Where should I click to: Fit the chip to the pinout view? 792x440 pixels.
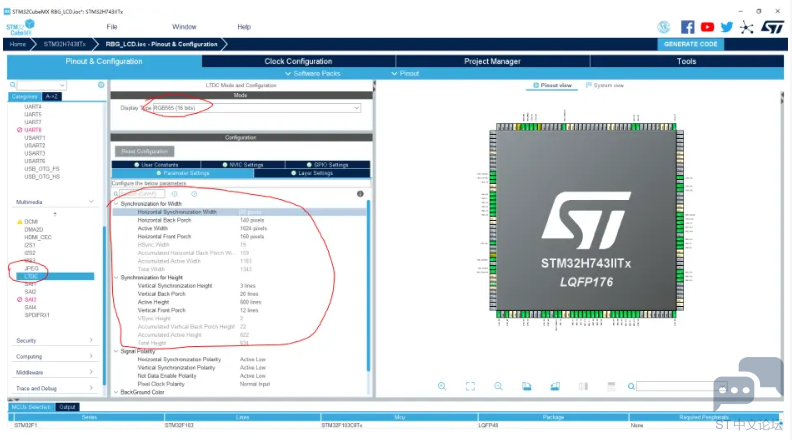470,386
